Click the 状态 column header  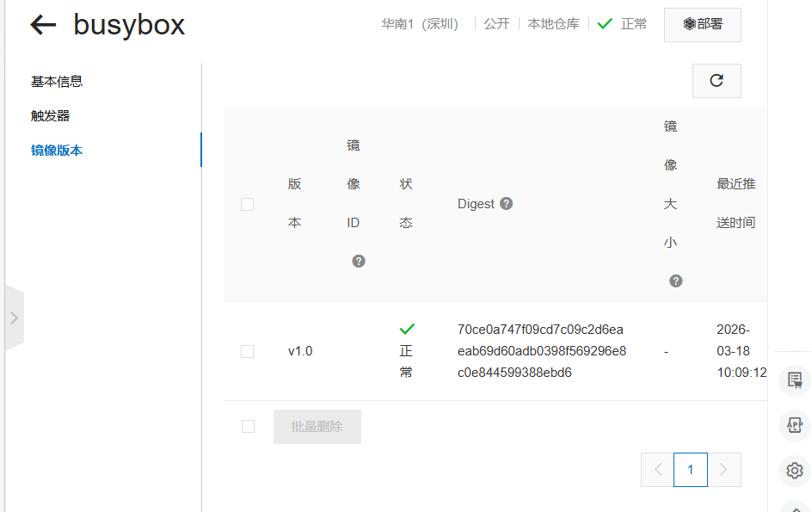pos(406,204)
